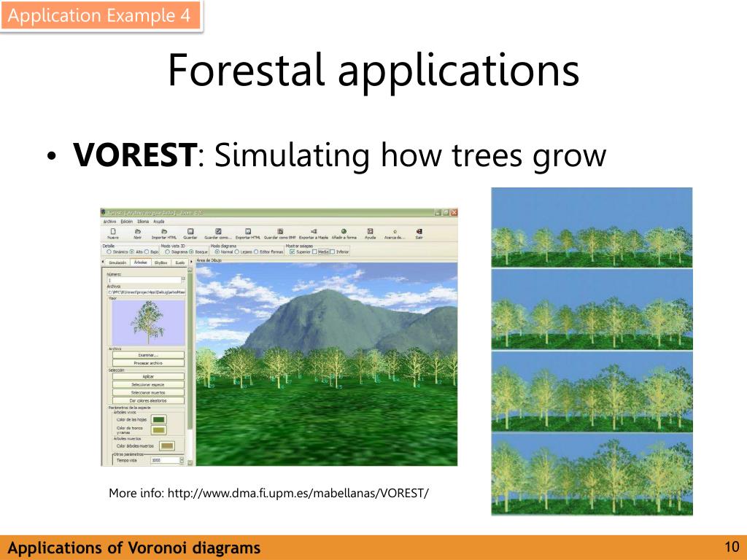Click the Número spinner arrows
Image resolution: width=747 pixels, height=560 pixels.
[183, 280]
